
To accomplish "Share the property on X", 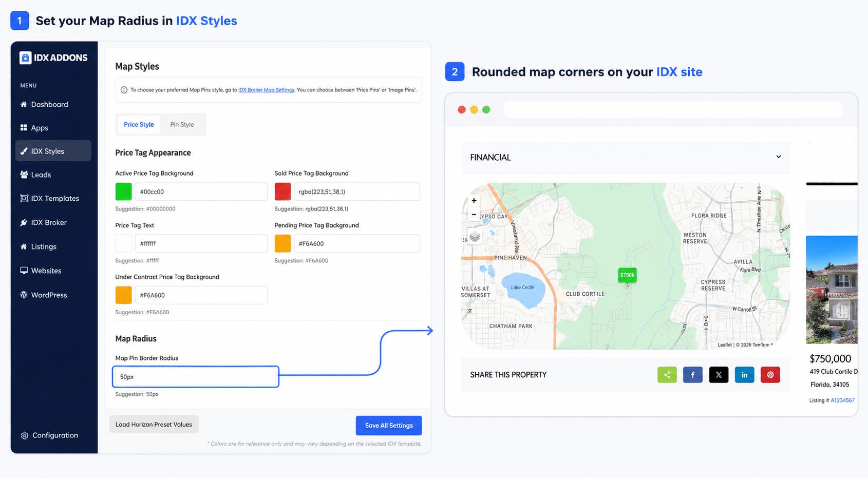I will coord(719,375).
